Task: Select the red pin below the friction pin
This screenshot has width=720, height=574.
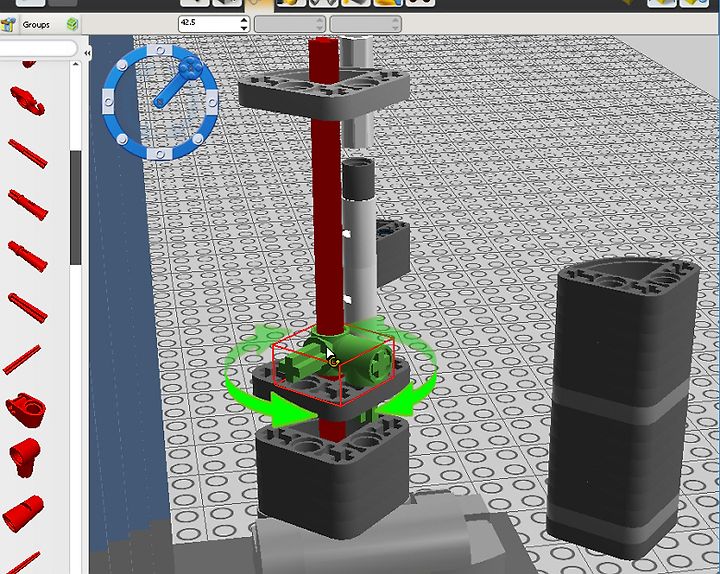Action: (28, 256)
